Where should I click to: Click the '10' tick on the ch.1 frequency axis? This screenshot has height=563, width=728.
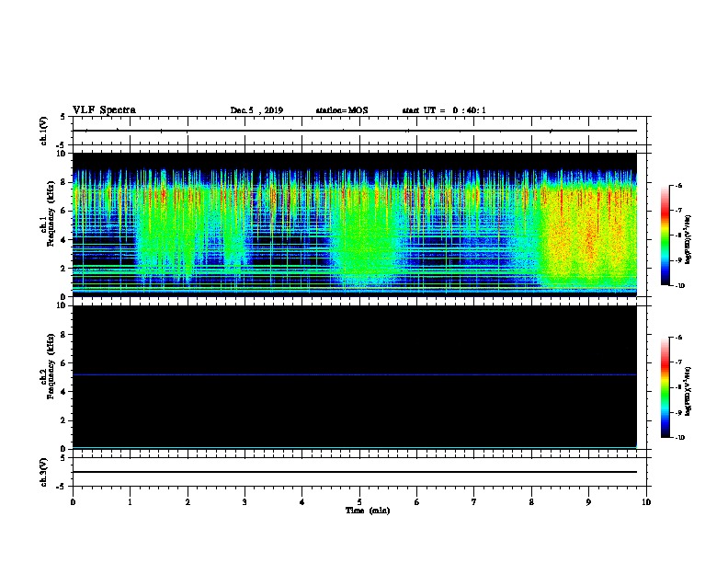click(x=62, y=154)
